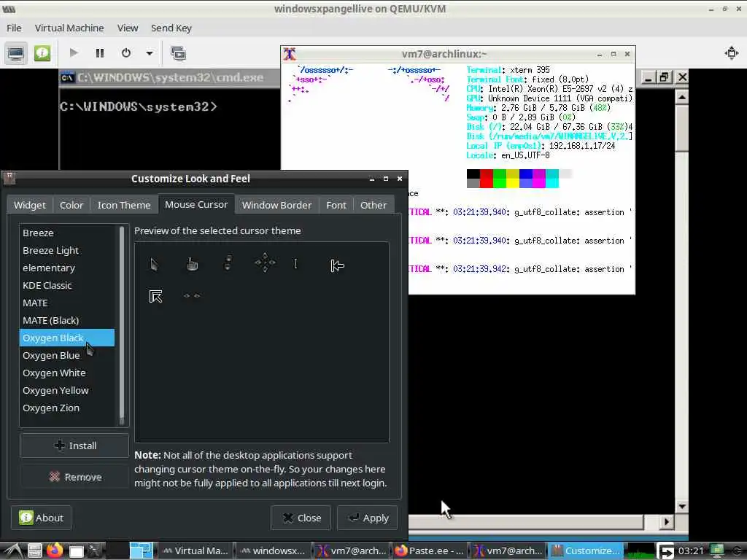Screen dimensions: 747x560
Task: Select the Oxygen Black cursor theme
Action: 66,338
